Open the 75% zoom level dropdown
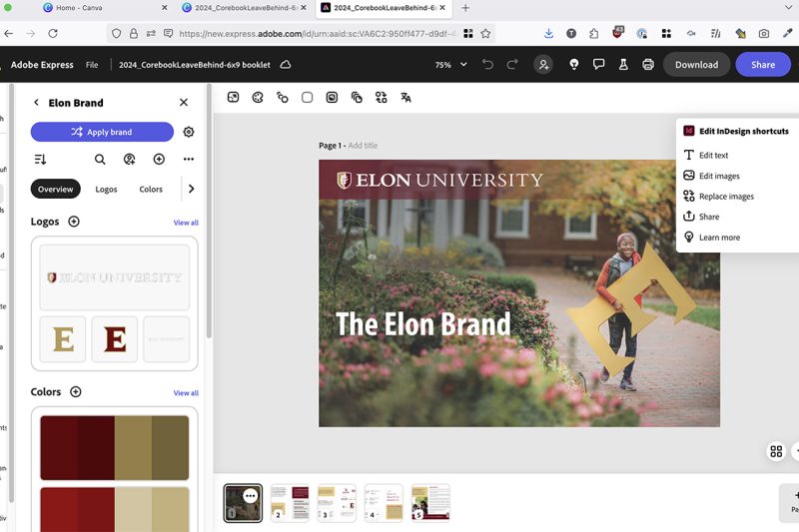 tap(448, 65)
